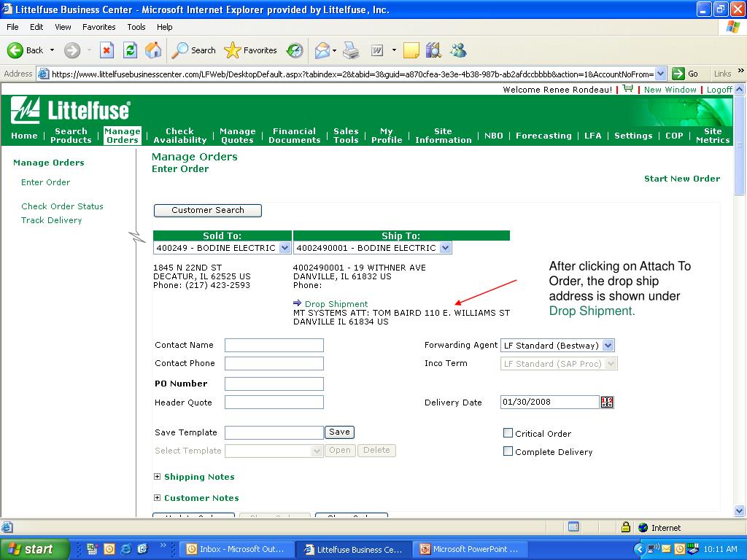This screenshot has height=560, width=747.
Task: Open the Help menu
Action: (x=164, y=27)
